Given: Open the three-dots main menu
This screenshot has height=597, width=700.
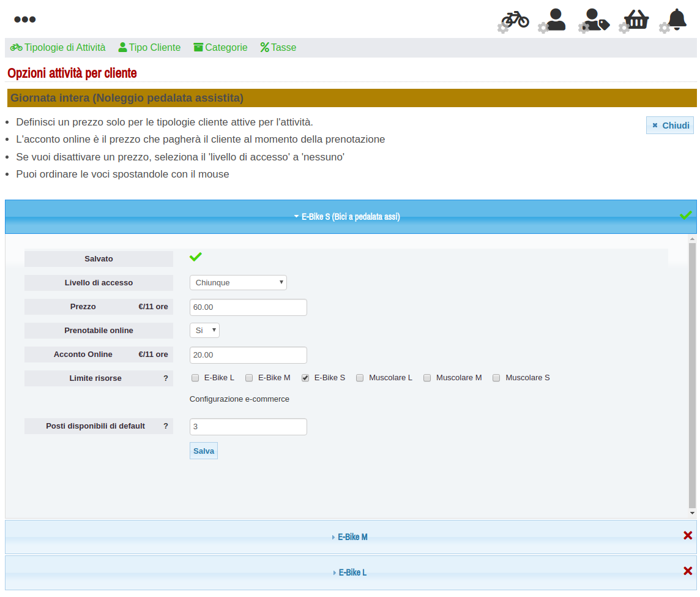Looking at the screenshot, I should [24, 20].
